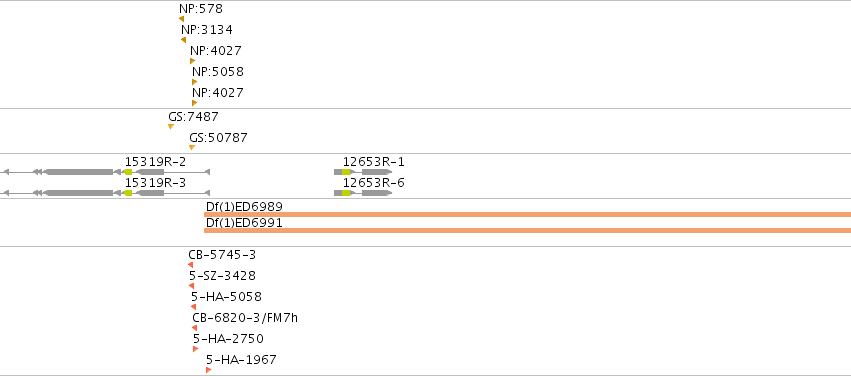Click the NP:5058 insertion arrow

[194, 82]
